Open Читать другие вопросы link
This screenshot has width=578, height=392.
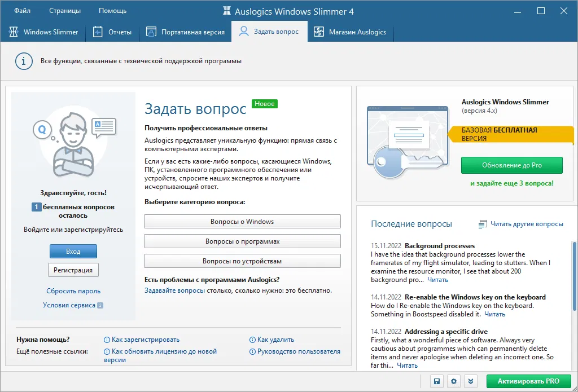527,224
